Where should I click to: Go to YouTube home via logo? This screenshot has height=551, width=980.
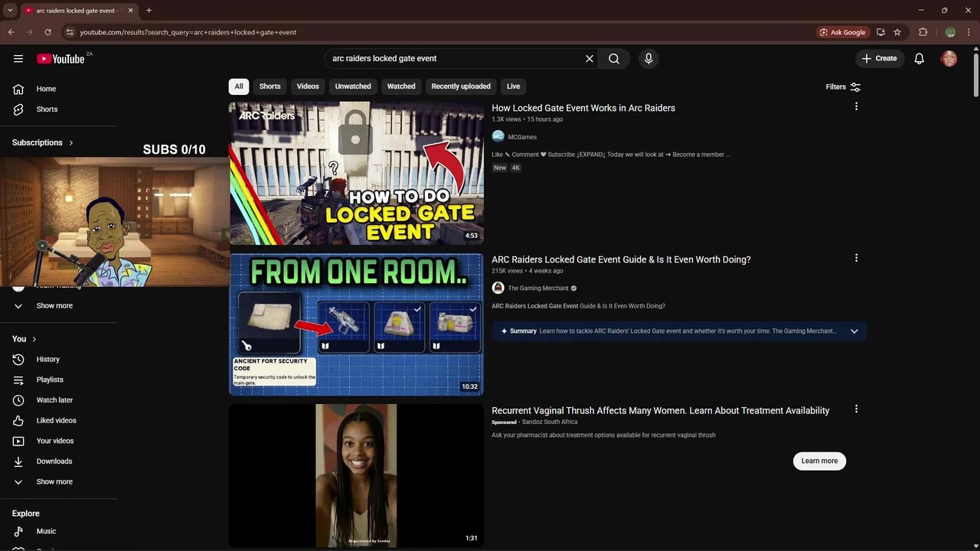60,59
